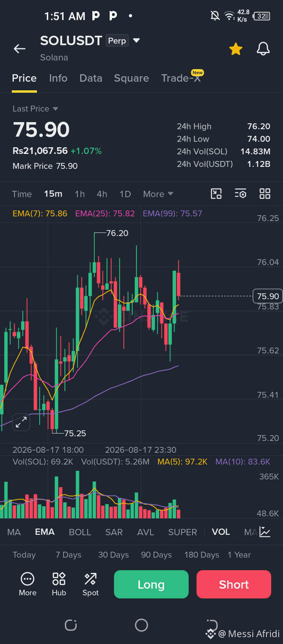Select the 1h interval
The width and height of the screenshot is (283, 644).
click(x=80, y=194)
